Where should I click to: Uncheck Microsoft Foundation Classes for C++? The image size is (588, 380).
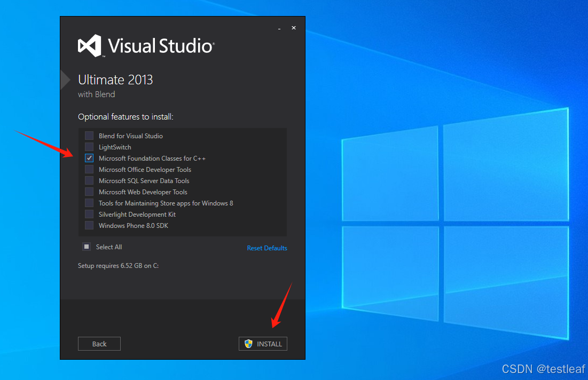point(89,158)
